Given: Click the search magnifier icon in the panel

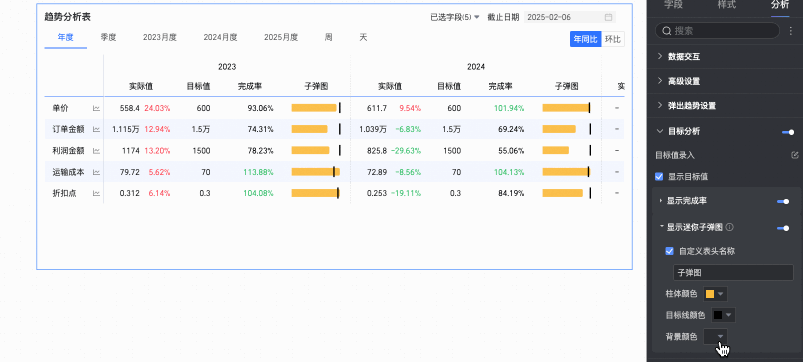Looking at the screenshot, I should coord(667,31).
